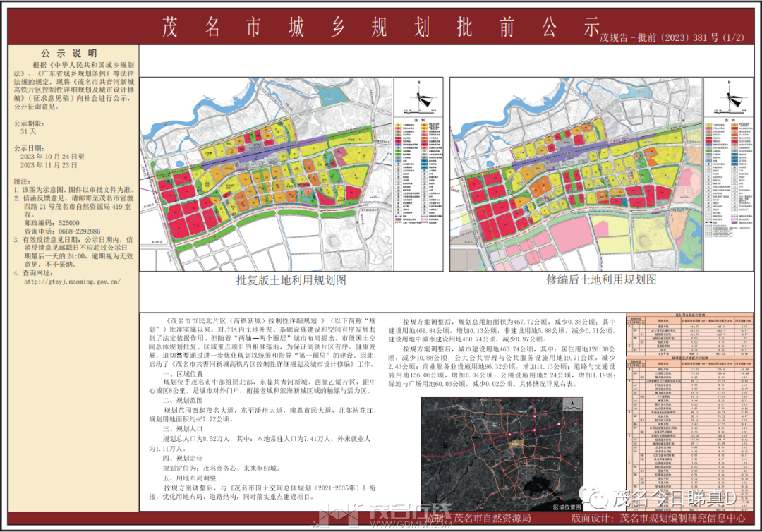Click the 附注 label
Image resolution: width=762 pixels, height=532 pixels.
(x=23, y=181)
